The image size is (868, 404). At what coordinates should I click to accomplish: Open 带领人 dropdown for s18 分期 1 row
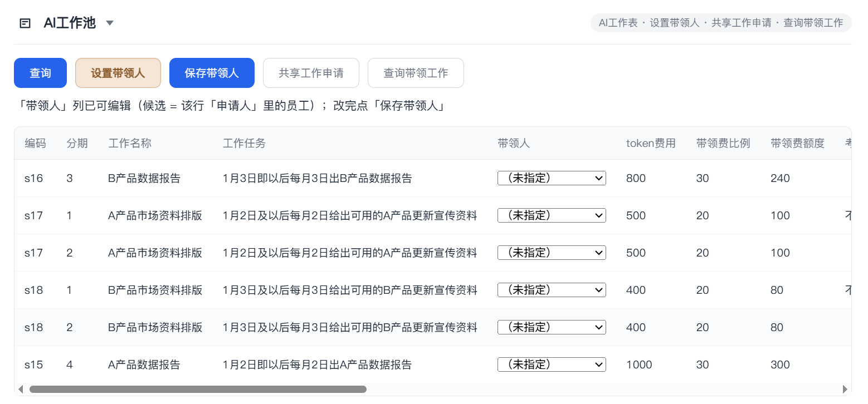pos(552,290)
